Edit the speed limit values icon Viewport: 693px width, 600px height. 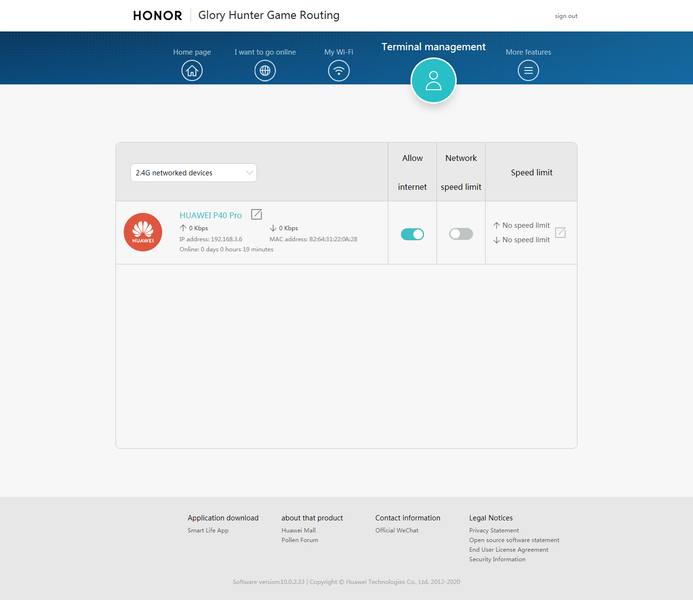560,232
